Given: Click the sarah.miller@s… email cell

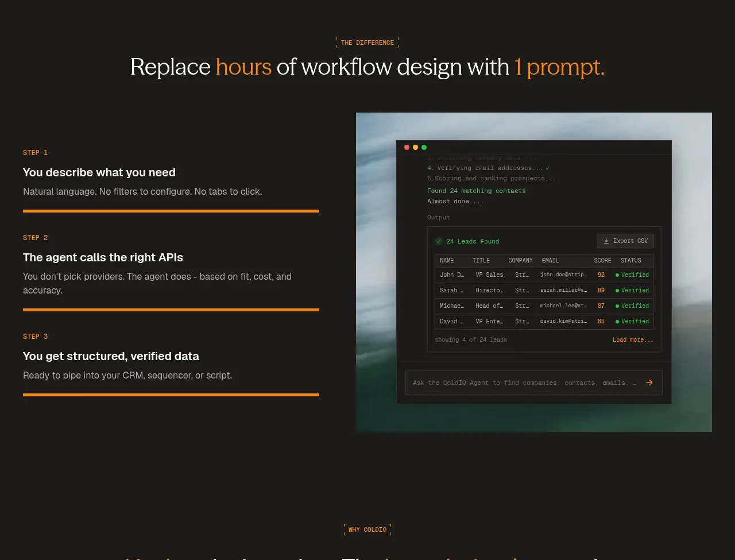Looking at the screenshot, I should click(x=563, y=290).
